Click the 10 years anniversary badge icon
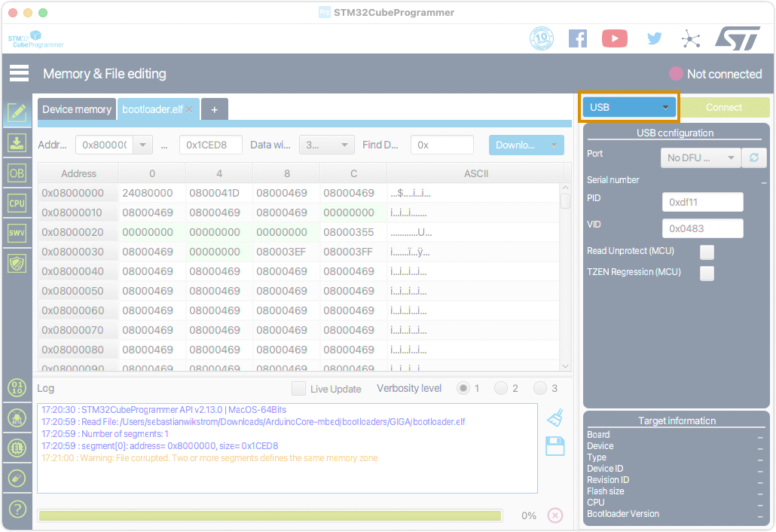Image resolution: width=776 pixels, height=532 pixels. [542, 38]
